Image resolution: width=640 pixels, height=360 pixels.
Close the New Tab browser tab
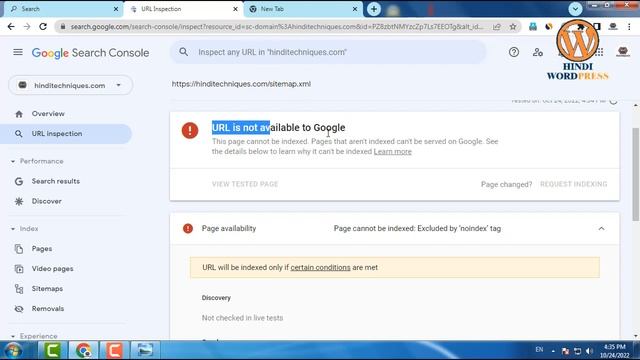(x=355, y=9)
